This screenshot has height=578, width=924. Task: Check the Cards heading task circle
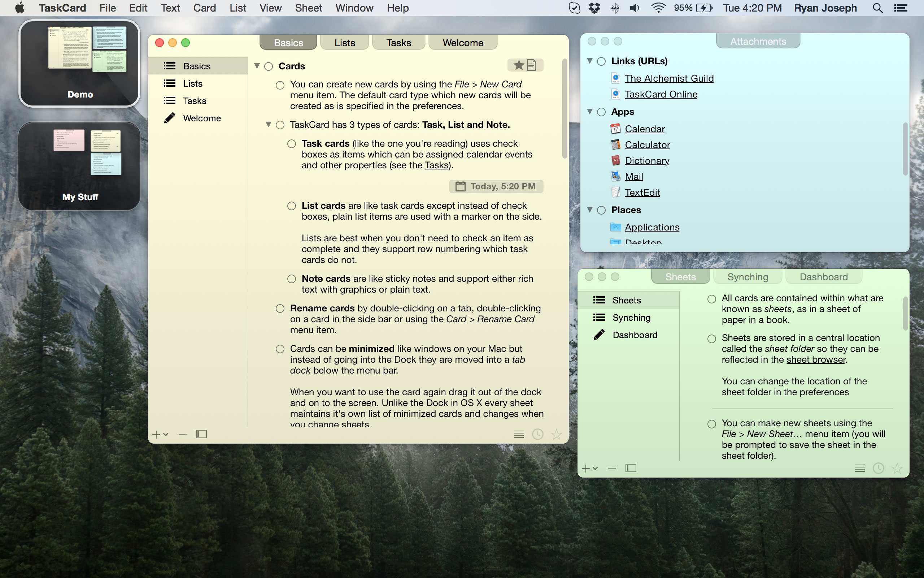point(269,66)
